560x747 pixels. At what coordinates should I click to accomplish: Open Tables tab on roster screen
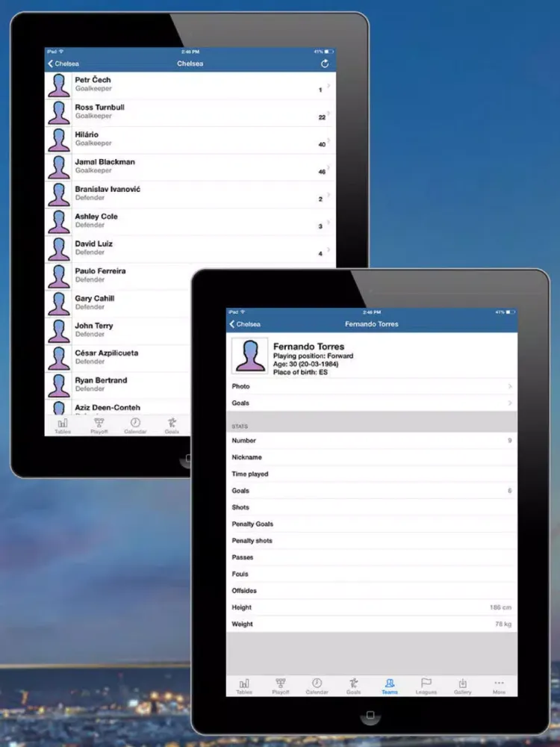[63, 426]
